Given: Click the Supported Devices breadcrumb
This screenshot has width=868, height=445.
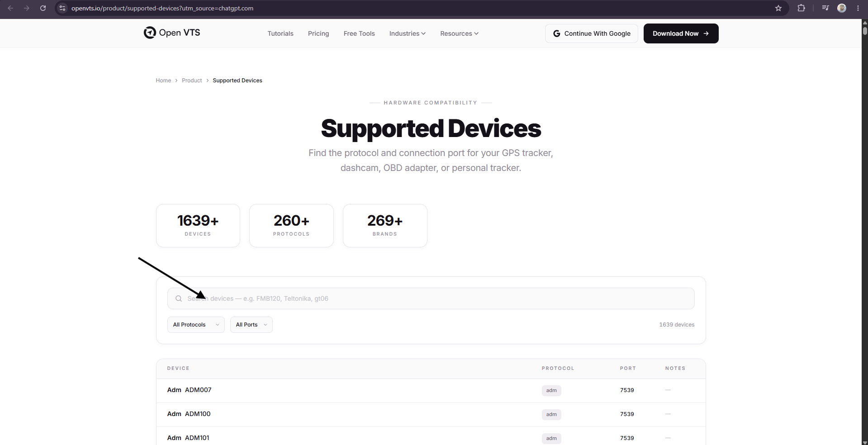Looking at the screenshot, I should pos(237,80).
